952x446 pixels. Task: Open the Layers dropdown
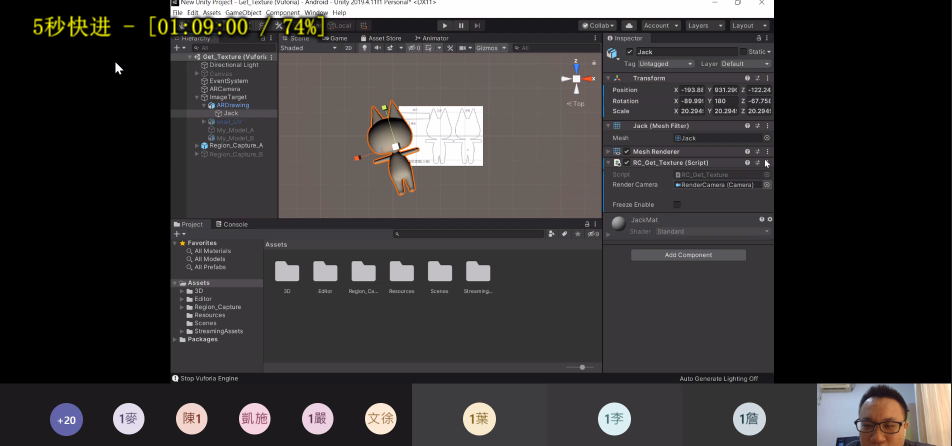pyautogui.click(x=705, y=25)
